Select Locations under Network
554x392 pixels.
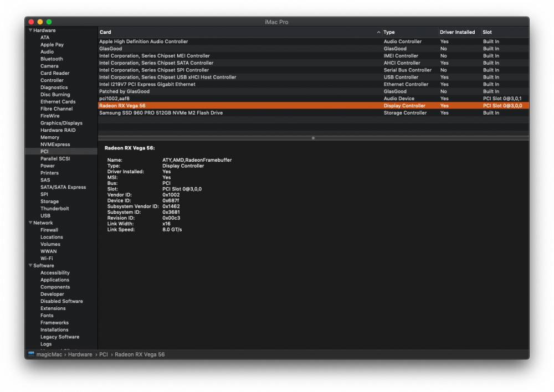[52, 237]
